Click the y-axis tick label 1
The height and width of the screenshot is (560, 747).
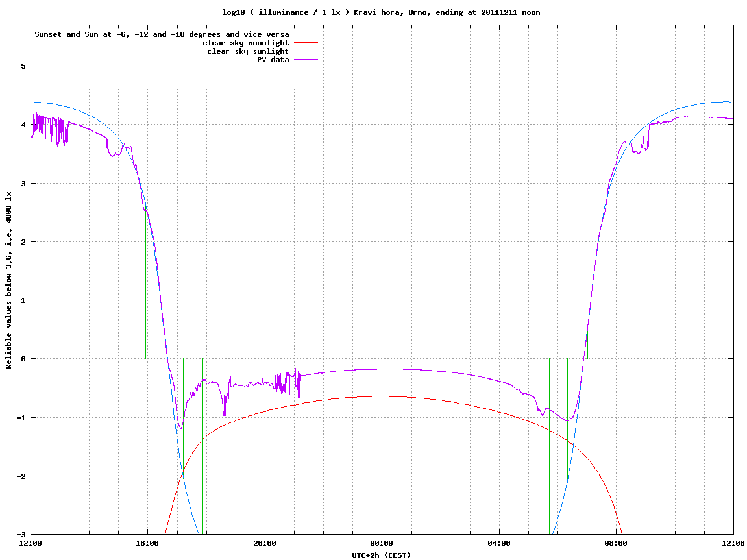(23, 300)
